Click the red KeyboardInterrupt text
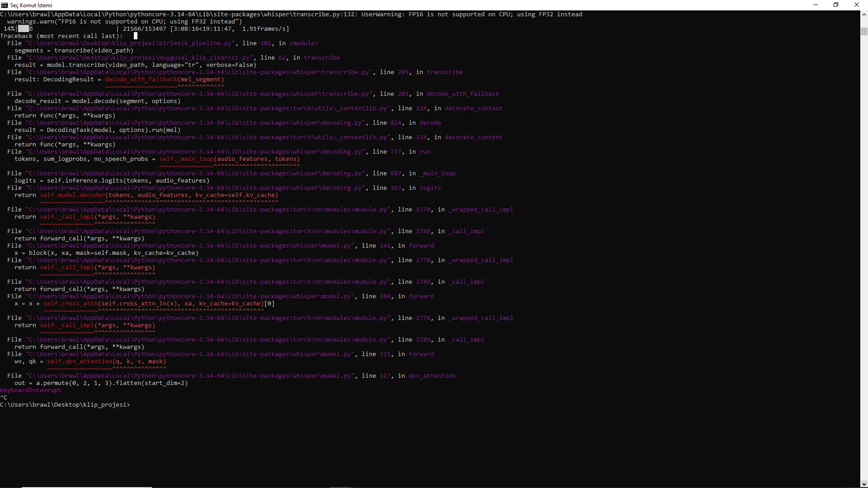868x488 pixels. coord(30,390)
